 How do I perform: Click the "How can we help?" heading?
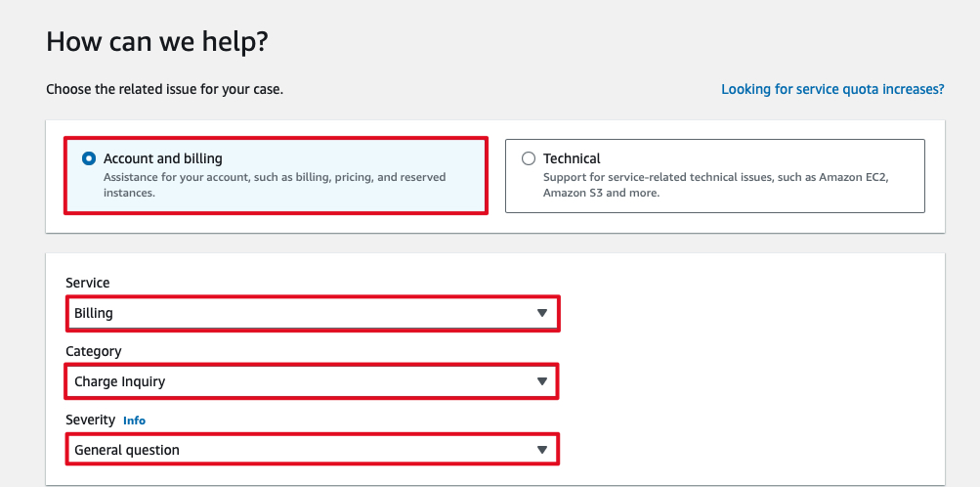(157, 41)
